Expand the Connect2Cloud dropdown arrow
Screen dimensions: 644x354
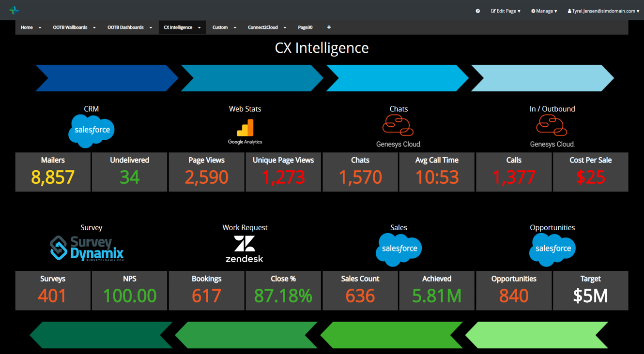pos(285,28)
